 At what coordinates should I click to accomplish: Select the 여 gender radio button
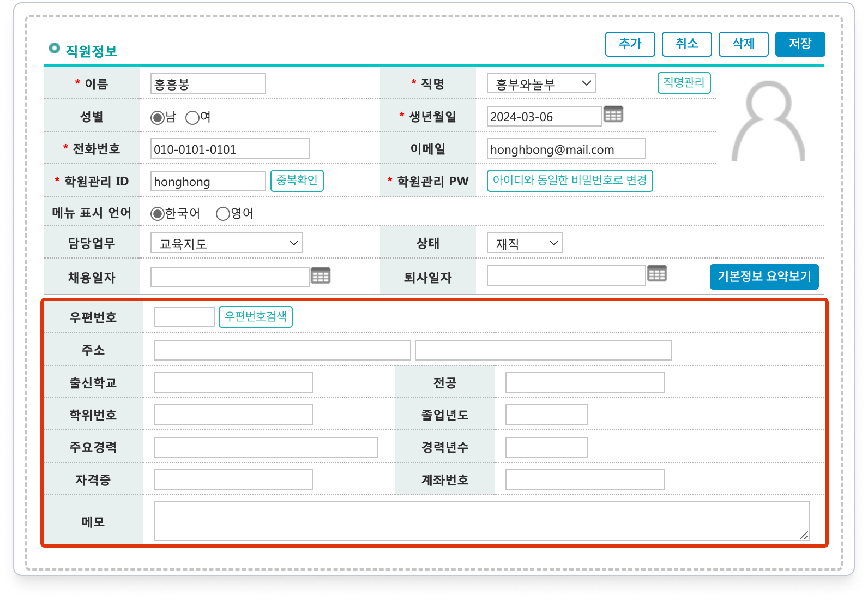pos(192,117)
